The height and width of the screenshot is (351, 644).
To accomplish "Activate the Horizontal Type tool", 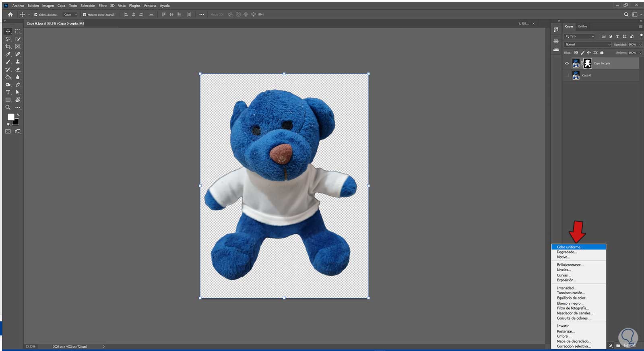I will [x=8, y=92].
